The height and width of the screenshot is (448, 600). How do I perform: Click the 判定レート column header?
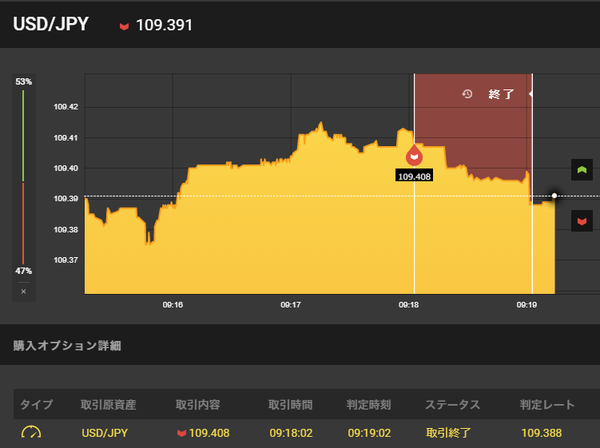tap(547, 404)
